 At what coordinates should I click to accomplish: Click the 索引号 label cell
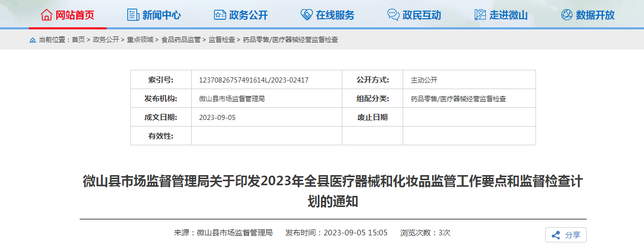[x=161, y=80]
